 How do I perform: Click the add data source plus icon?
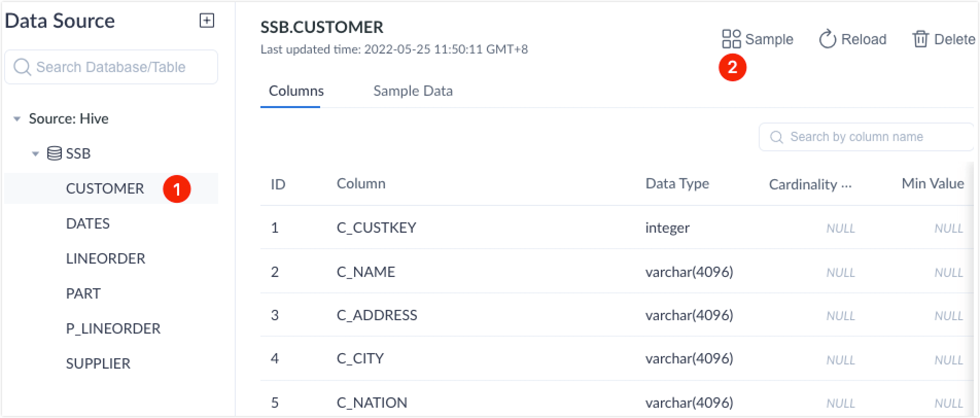(x=207, y=21)
